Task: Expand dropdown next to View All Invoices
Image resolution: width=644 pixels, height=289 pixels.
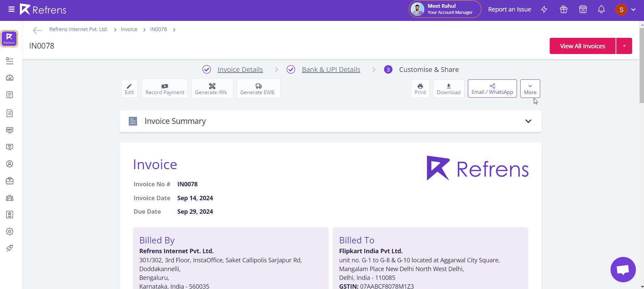Action: [x=624, y=46]
